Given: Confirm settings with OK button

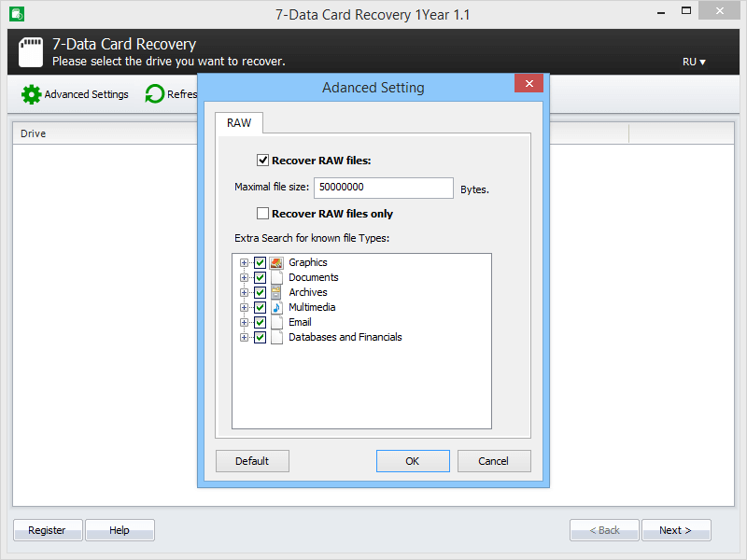Looking at the screenshot, I should point(413,461).
